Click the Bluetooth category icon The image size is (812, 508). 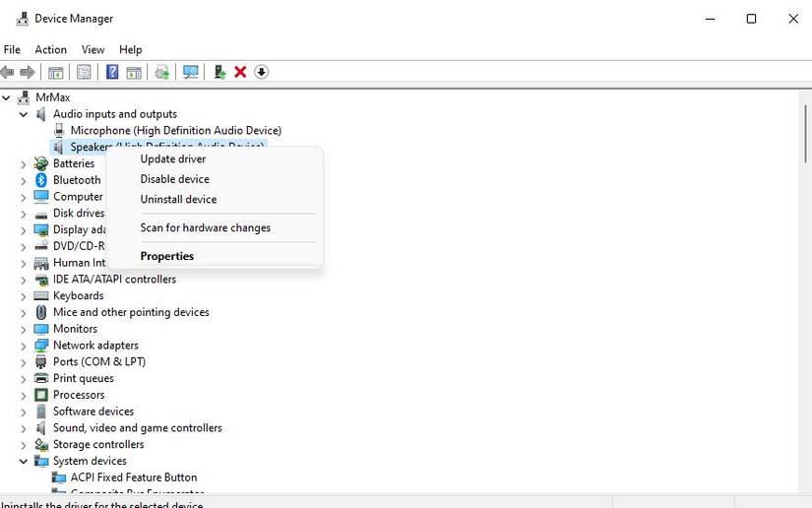(41, 180)
